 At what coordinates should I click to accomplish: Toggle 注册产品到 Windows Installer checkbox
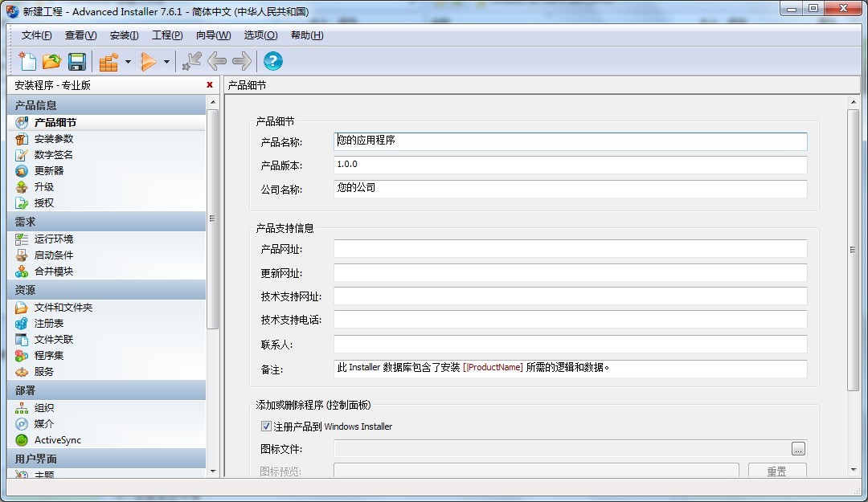[267, 426]
